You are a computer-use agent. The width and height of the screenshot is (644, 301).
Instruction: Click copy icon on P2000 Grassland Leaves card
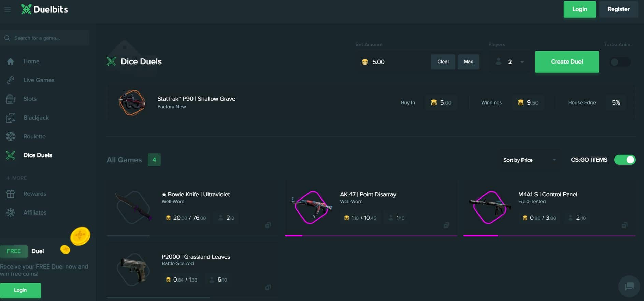coord(268,287)
